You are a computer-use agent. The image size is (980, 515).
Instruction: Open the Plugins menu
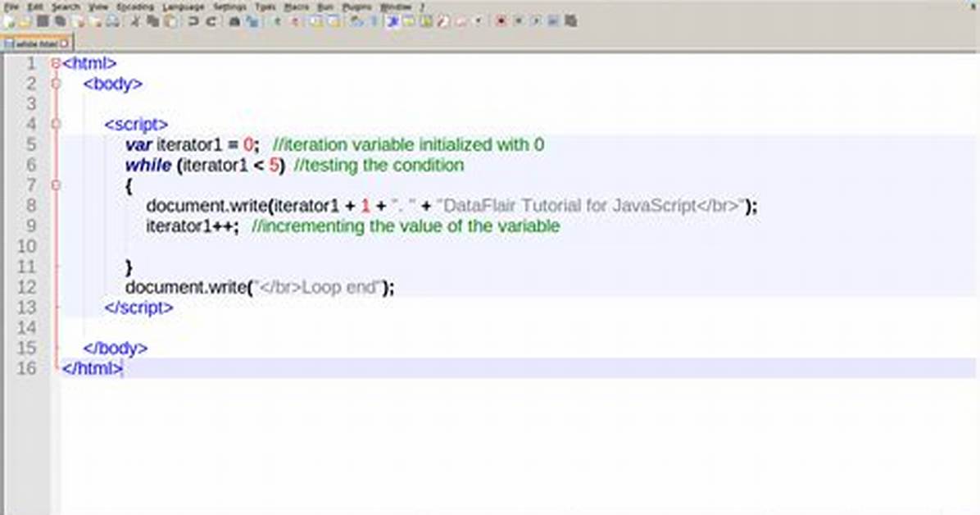[x=357, y=7]
